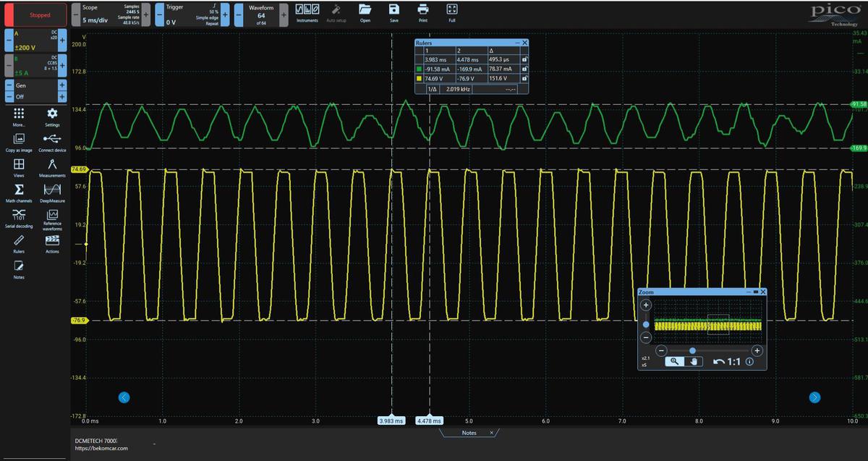Open the Scope timebase options
The image size is (868, 461).
pyautogui.click(x=111, y=14)
